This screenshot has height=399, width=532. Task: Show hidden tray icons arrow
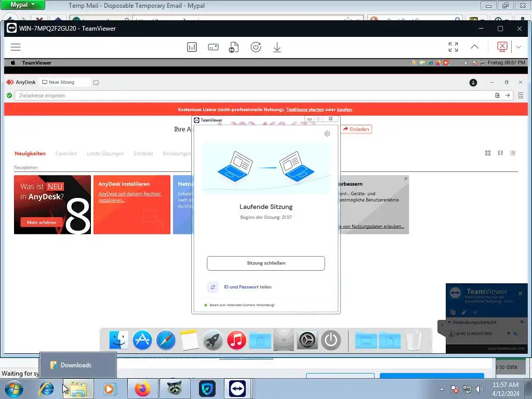[442, 389]
